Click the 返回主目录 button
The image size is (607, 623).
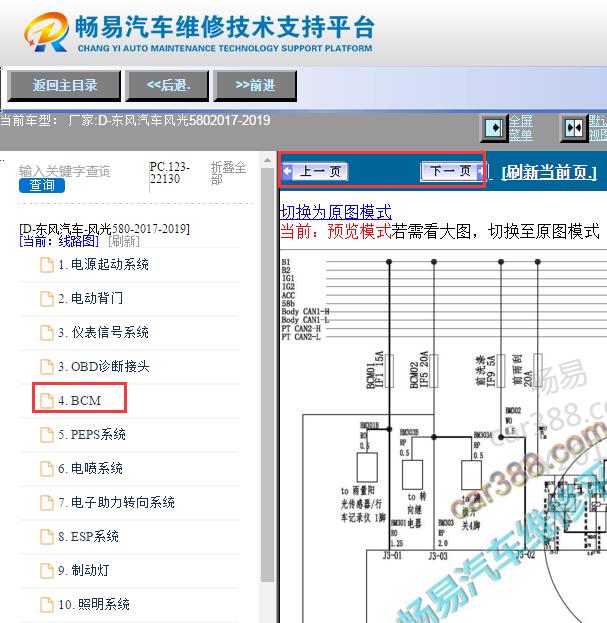coord(64,85)
